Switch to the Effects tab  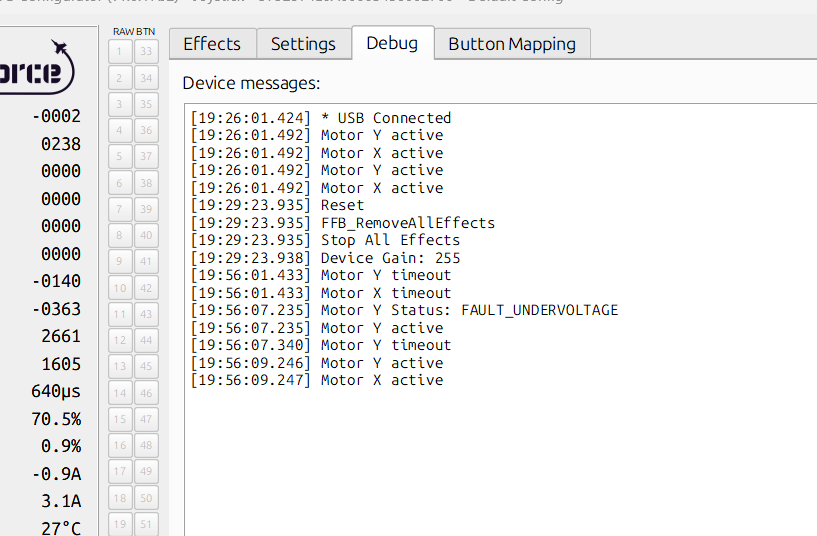tap(212, 44)
